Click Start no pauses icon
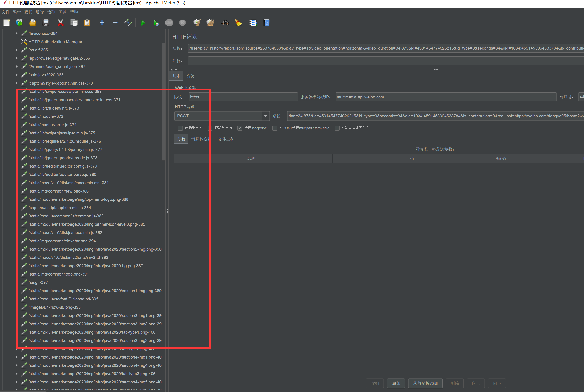The image size is (584, 392). tap(156, 23)
